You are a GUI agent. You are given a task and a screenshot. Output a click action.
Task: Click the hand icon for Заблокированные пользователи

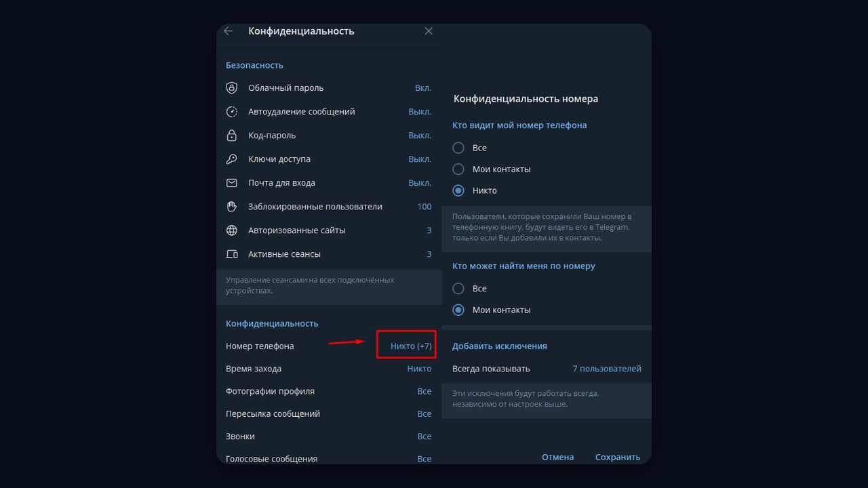[232, 207]
